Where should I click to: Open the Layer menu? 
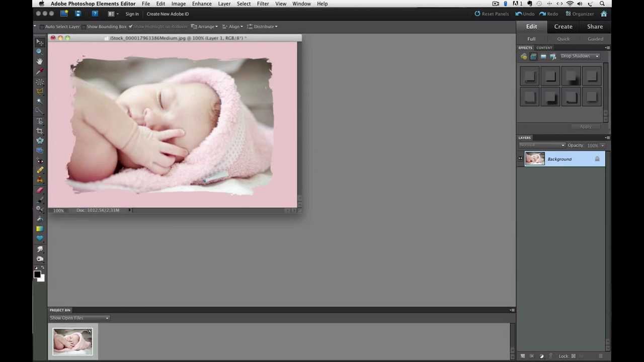224,4
